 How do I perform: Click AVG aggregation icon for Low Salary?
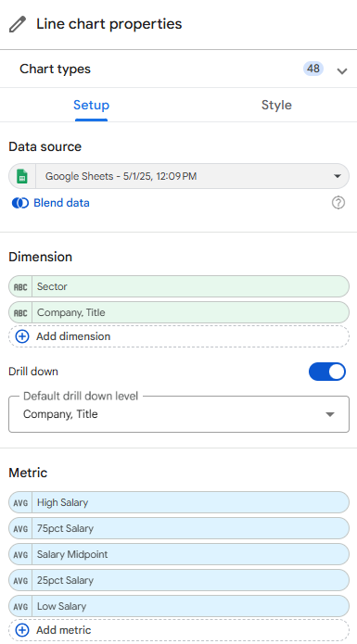click(x=20, y=606)
